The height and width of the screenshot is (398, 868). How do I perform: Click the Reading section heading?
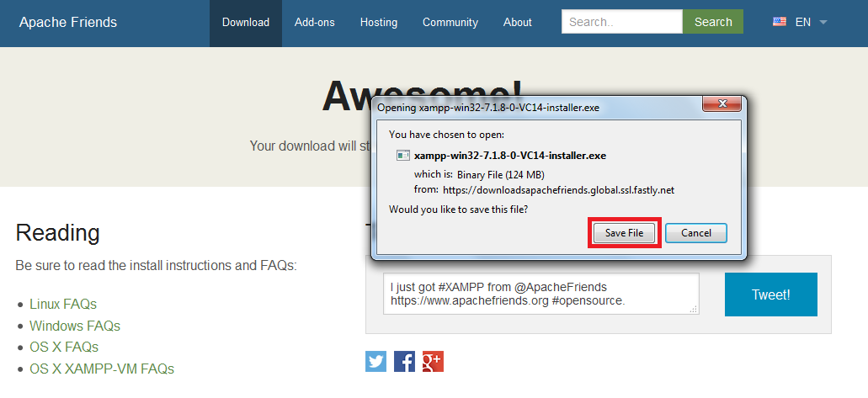click(x=57, y=233)
